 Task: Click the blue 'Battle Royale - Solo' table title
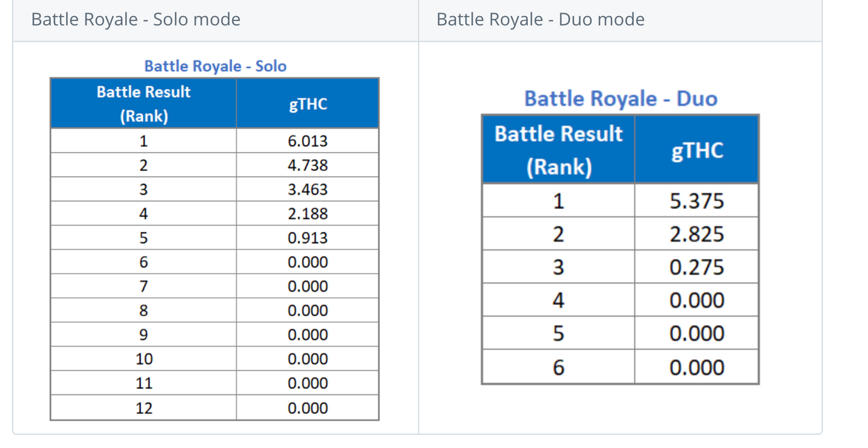pos(215,66)
